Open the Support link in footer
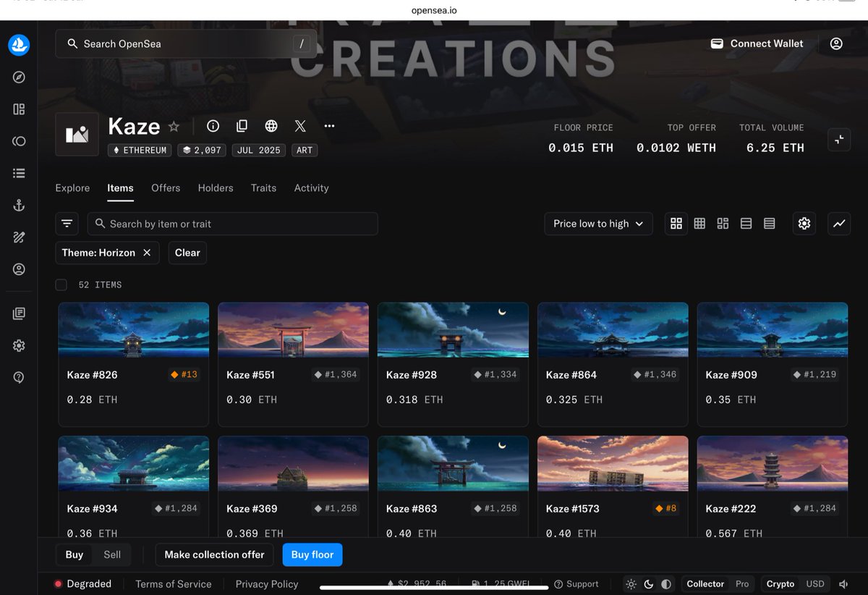This screenshot has width=868, height=595. pos(576,584)
